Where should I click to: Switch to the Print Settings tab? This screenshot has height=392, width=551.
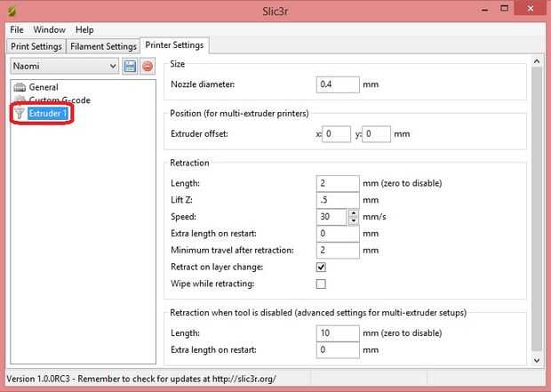(x=36, y=46)
